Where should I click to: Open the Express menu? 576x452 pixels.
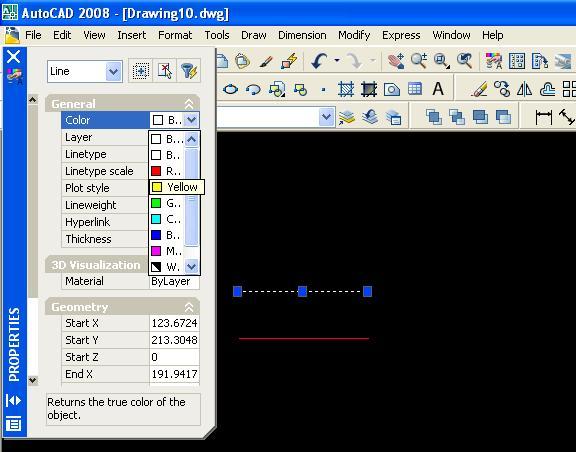point(401,35)
